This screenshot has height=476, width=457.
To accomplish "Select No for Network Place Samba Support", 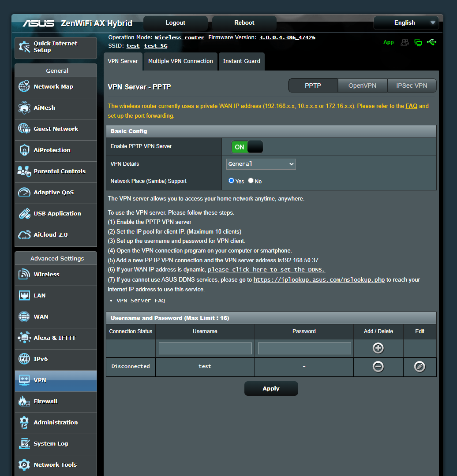I will click(x=251, y=181).
